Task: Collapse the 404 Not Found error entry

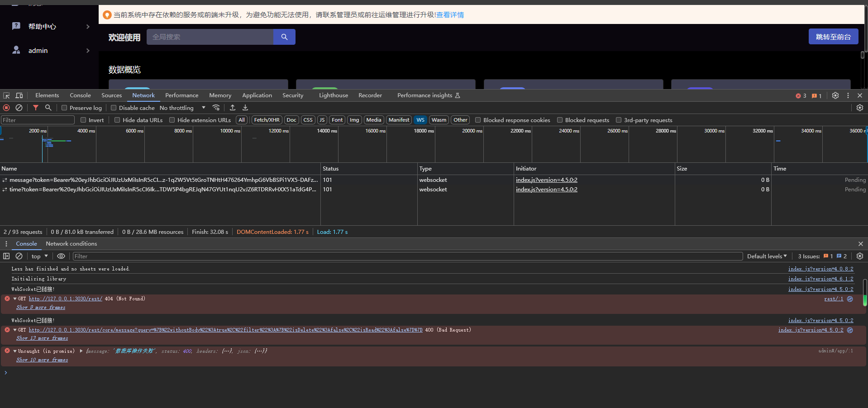Action: click(15, 299)
